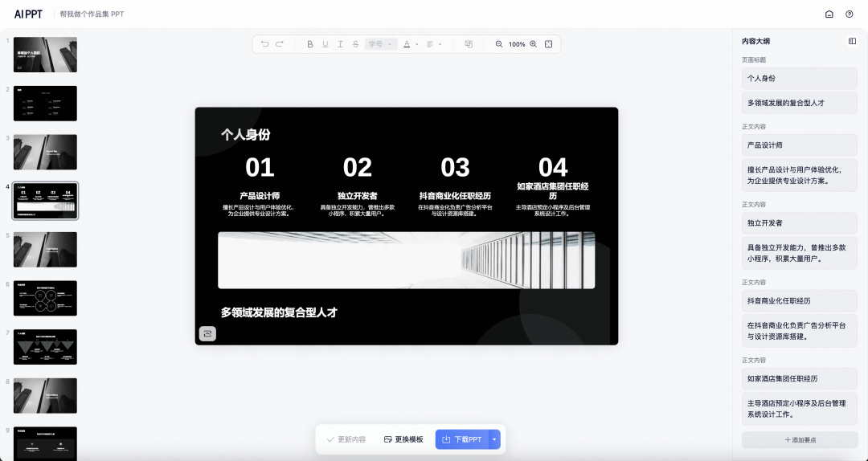The height and width of the screenshot is (461, 868).
Task: Select 抖音商业化任职经历 heading on the slide
Action: coord(455,196)
